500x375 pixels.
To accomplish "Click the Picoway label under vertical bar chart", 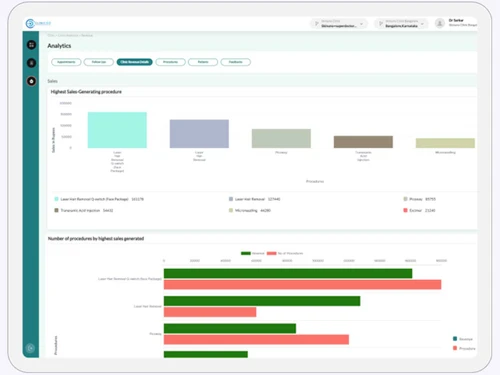I will [x=281, y=152].
